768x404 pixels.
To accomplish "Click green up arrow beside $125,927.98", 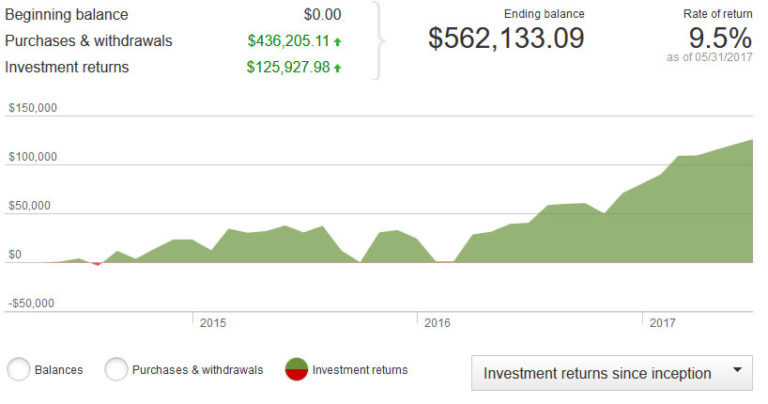I will (x=337, y=68).
